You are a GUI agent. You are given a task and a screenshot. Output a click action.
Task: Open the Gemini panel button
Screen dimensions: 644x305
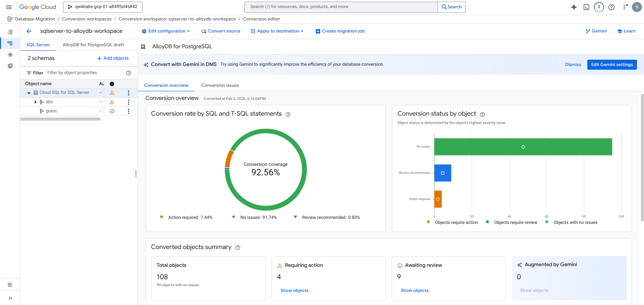click(x=596, y=31)
